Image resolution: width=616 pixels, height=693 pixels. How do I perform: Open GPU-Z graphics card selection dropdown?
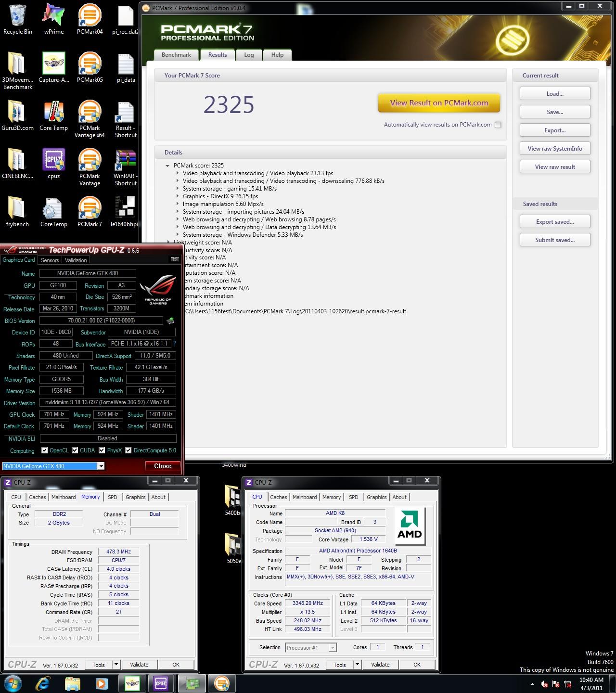pos(101,466)
